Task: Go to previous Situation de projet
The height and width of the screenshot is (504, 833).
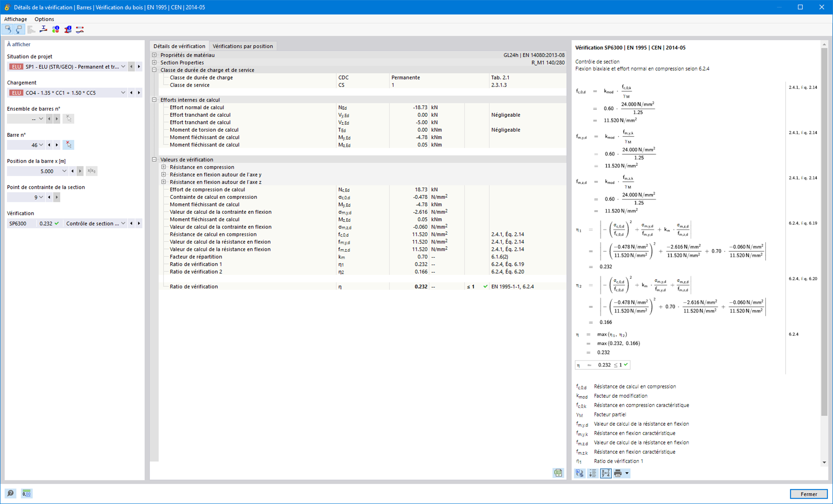Action: 131,66
